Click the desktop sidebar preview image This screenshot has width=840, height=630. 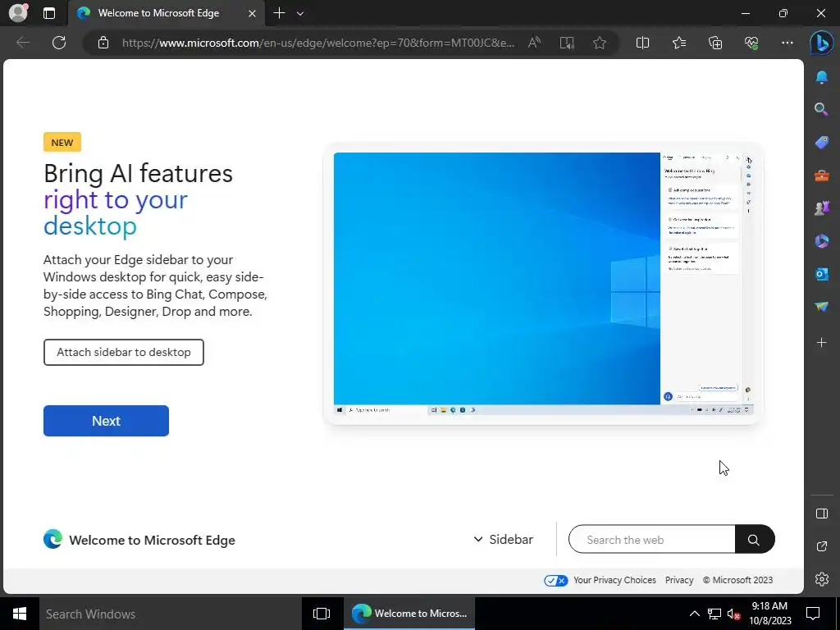[x=543, y=284]
